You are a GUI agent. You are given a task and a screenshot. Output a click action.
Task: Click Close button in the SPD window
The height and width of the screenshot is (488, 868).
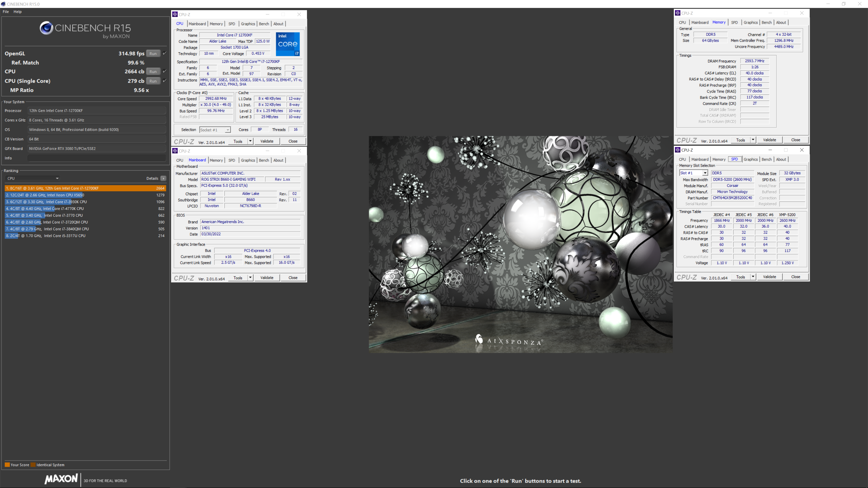796,277
